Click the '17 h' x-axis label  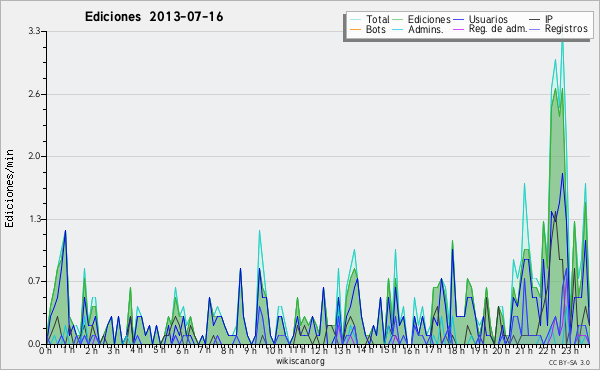pyautogui.click(x=433, y=350)
